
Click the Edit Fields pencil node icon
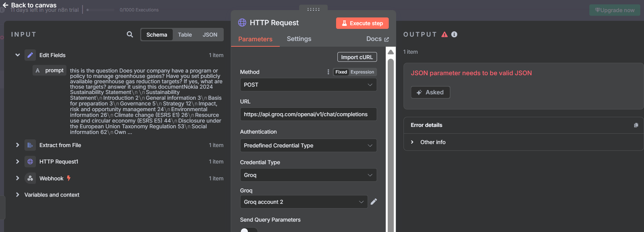pos(30,55)
